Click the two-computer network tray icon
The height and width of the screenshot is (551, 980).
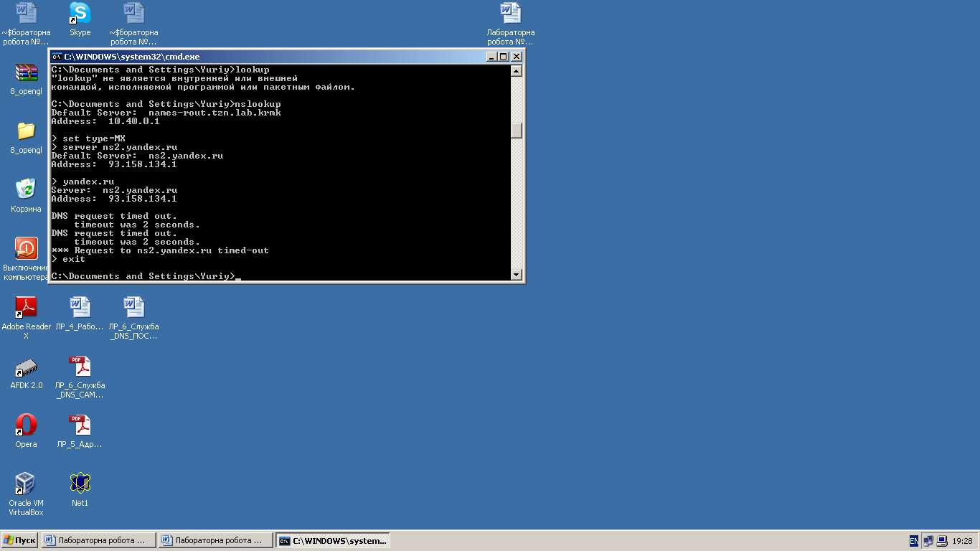[x=928, y=541]
